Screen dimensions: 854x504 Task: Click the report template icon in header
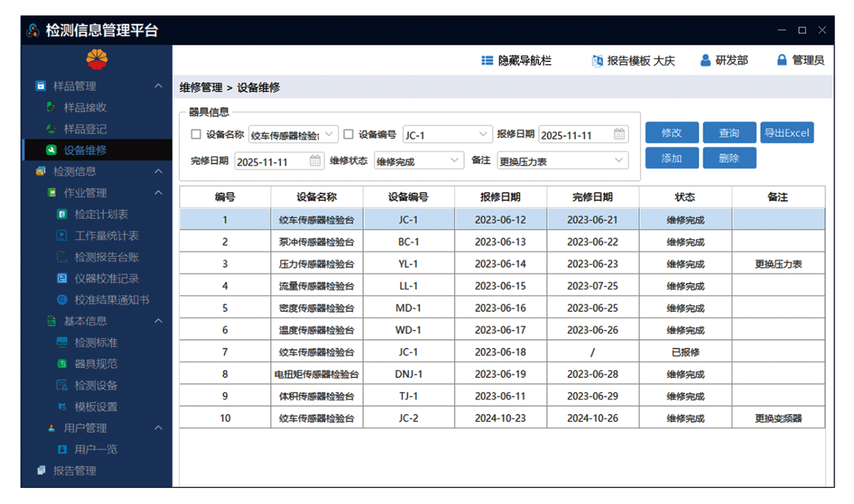coord(597,61)
